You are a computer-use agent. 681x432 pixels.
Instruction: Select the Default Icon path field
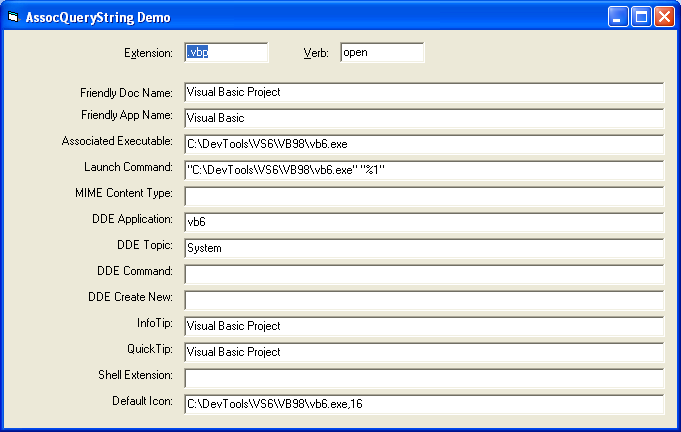(x=424, y=404)
